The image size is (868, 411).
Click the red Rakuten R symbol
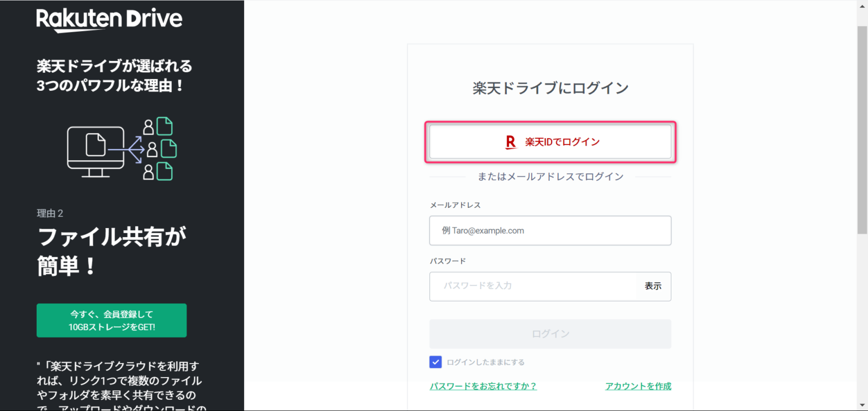click(x=510, y=142)
